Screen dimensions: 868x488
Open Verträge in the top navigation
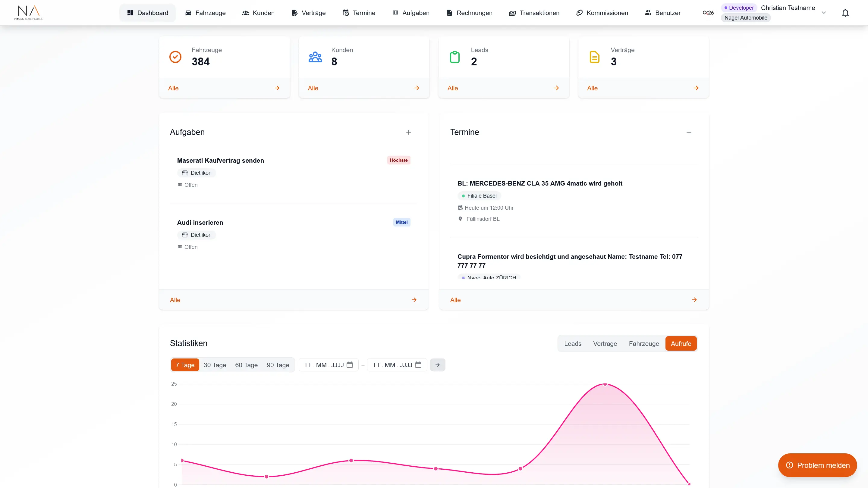click(x=308, y=13)
